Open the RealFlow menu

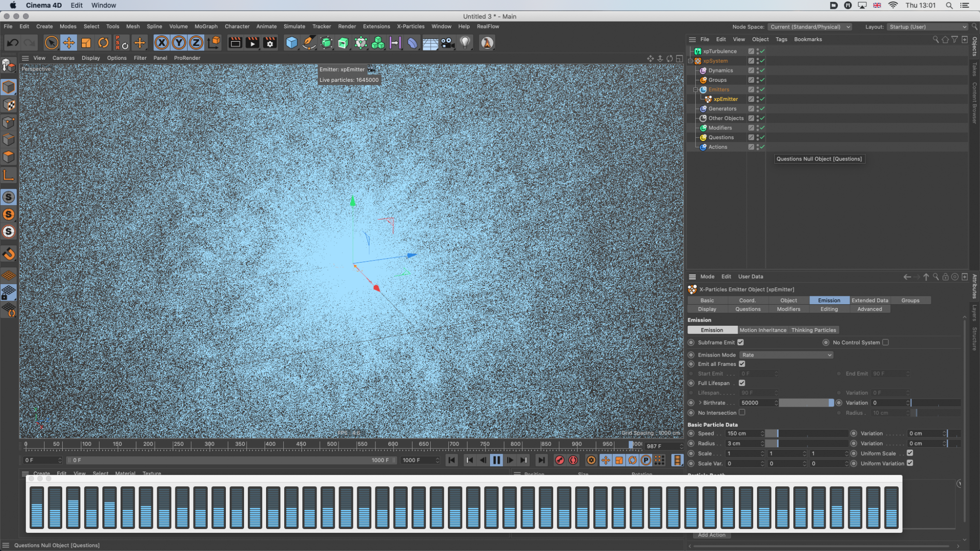[488, 26]
